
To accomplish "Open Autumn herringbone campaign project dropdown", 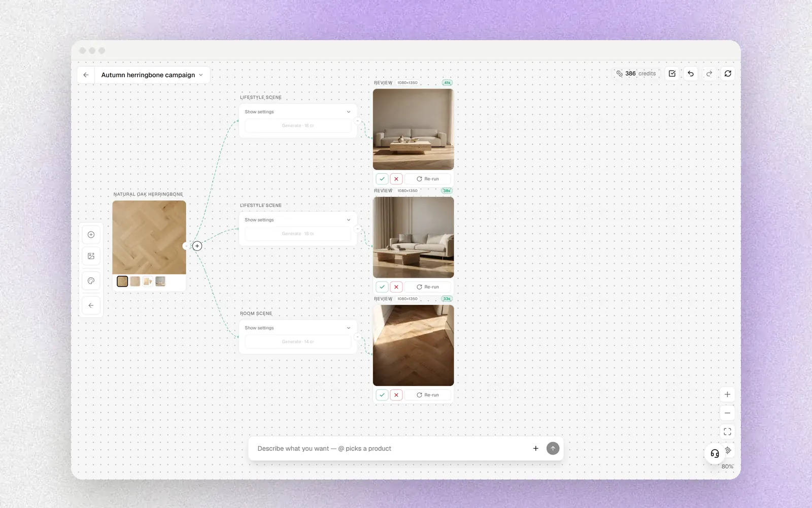I will click(x=152, y=75).
